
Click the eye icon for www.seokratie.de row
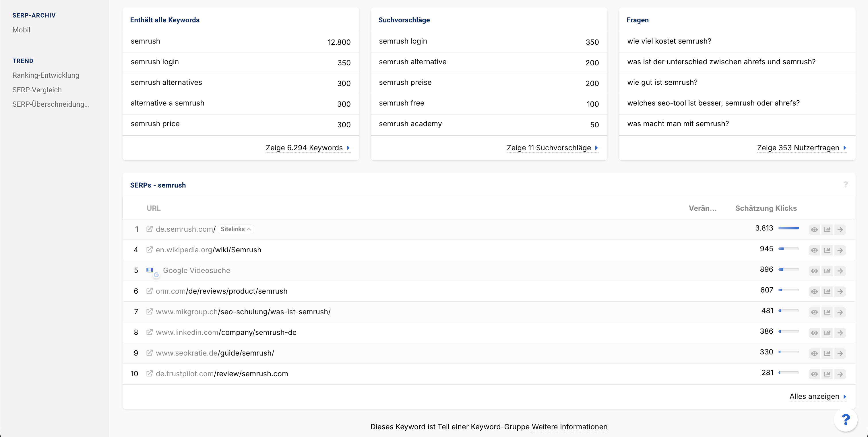(x=814, y=354)
